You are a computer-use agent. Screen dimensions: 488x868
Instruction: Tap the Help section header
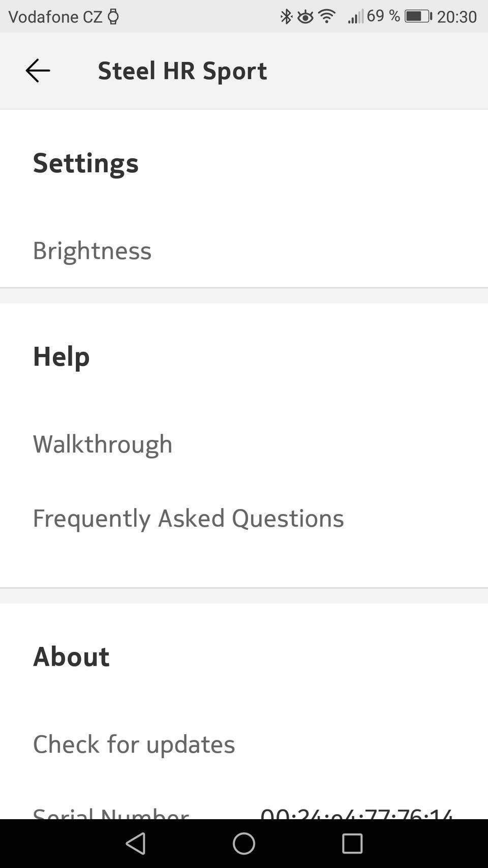click(x=61, y=356)
